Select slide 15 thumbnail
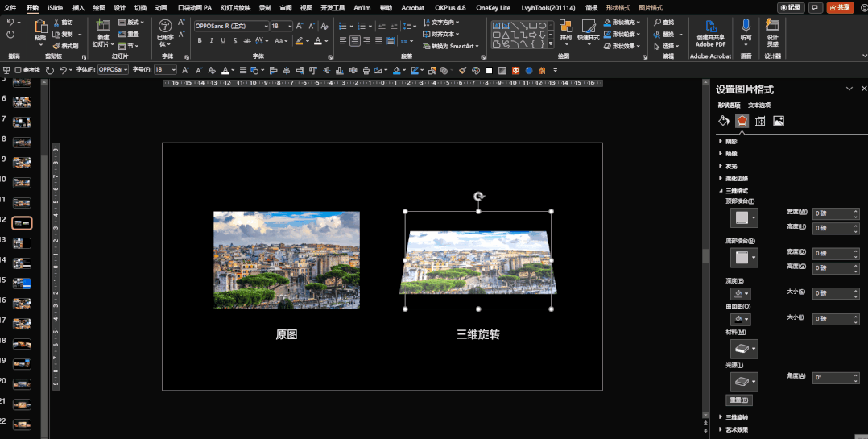The image size is (868, 439). coord(23,284)
